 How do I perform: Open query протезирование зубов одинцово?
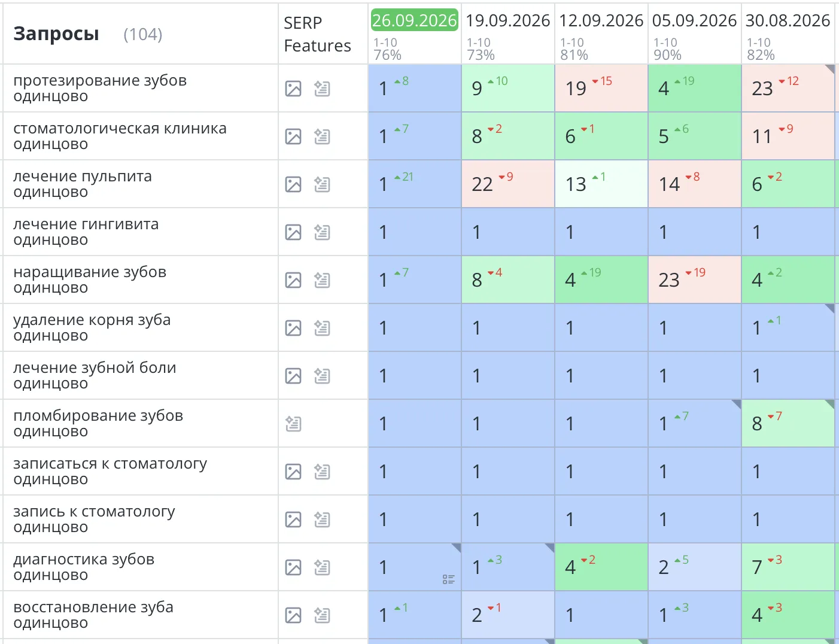point(100,88)
